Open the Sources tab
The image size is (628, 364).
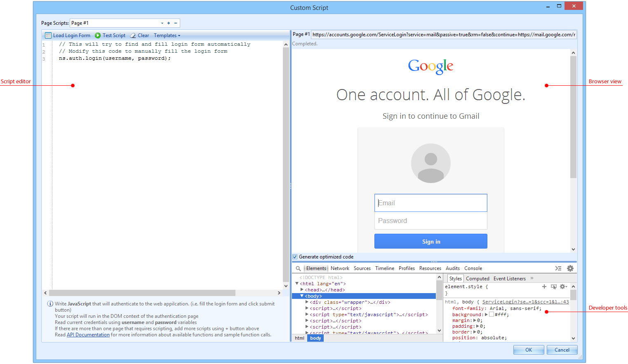[x=362, y=268]
